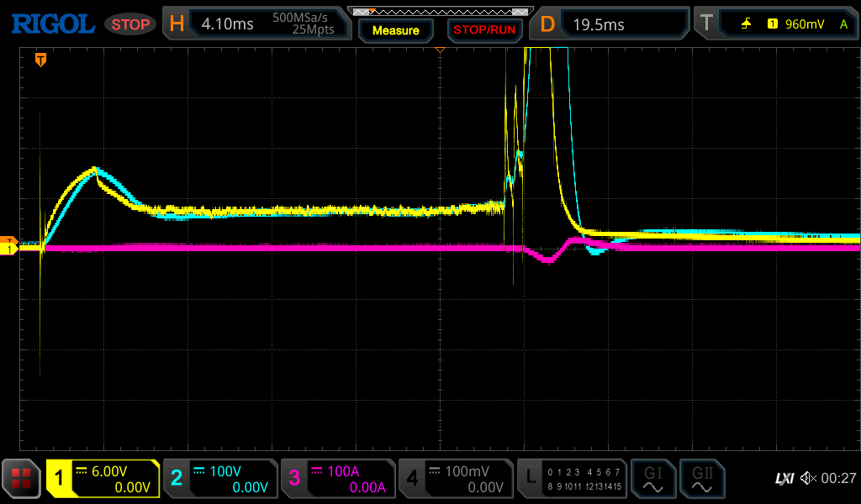Click the GII function generator icon
Image resolution: width=861 pixels, height=504 pixels.
(x=702, y=479)
